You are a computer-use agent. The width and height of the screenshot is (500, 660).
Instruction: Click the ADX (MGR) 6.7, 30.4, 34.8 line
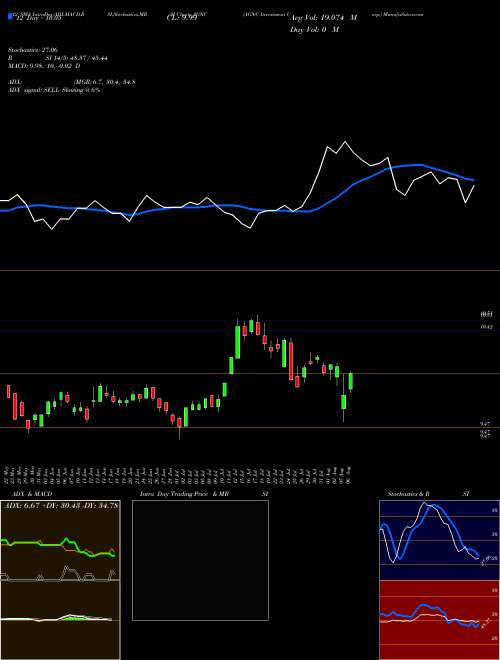tap(72, 82)
